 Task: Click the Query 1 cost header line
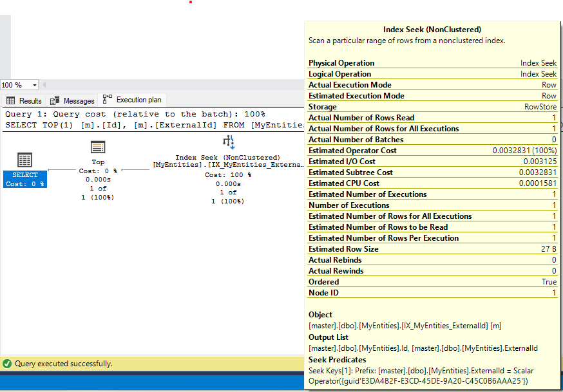135,114
